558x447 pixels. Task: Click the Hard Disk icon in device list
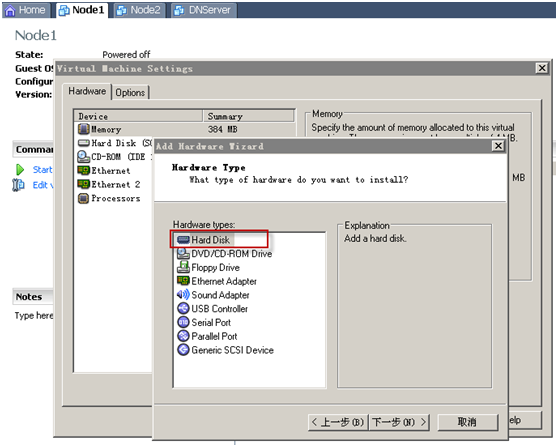tap(84, 143)
